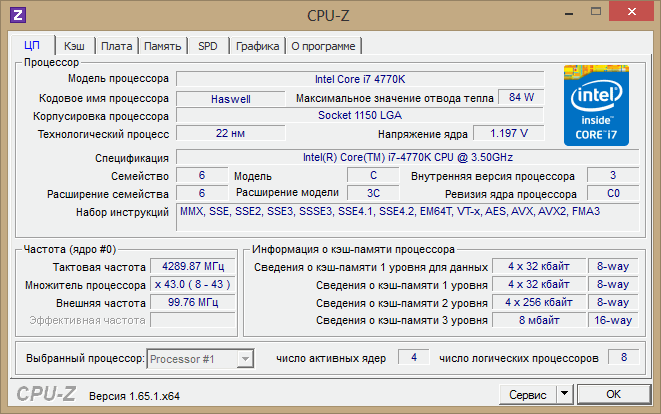This screenshot has height=414, width=661.
Task: Click the L2 cache 4 x 256 кбайт value
Action: coord(539,302)
